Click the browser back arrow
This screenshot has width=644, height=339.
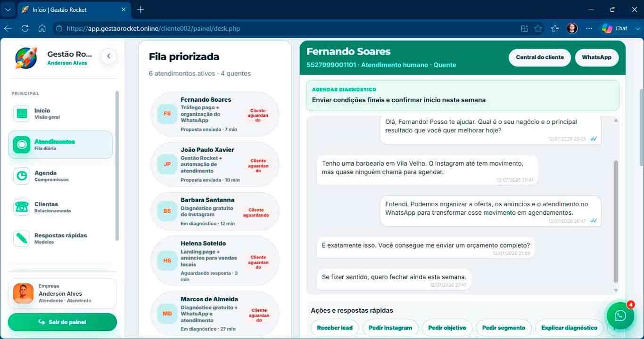tap(8, 28)
